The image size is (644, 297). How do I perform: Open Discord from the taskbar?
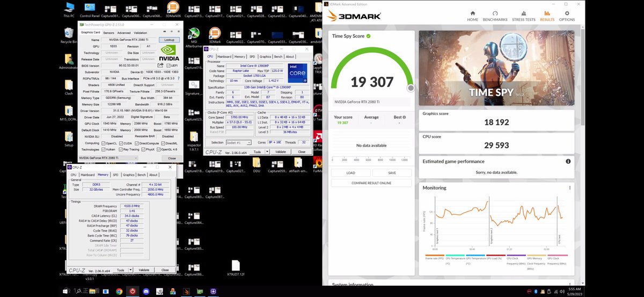point(146,291)
